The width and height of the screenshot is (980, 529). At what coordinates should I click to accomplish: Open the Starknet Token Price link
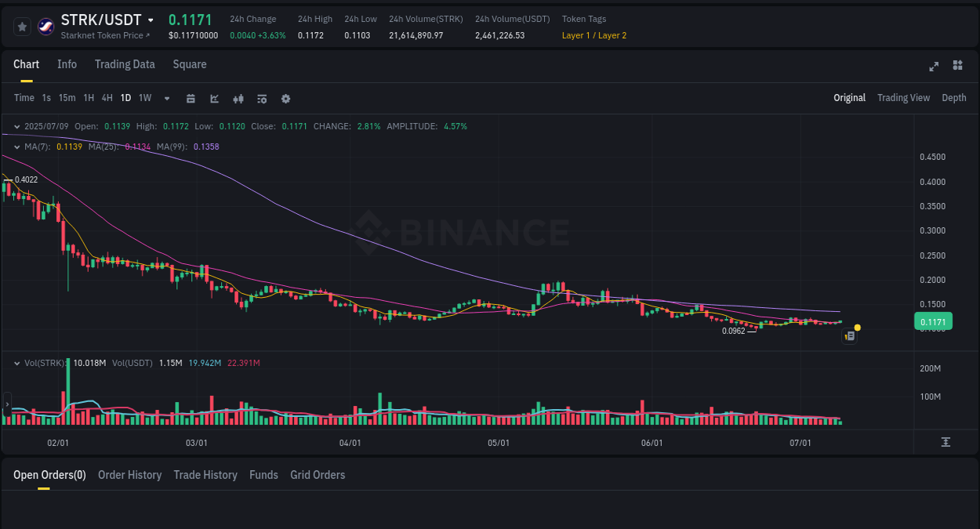(x=104, y=34)
